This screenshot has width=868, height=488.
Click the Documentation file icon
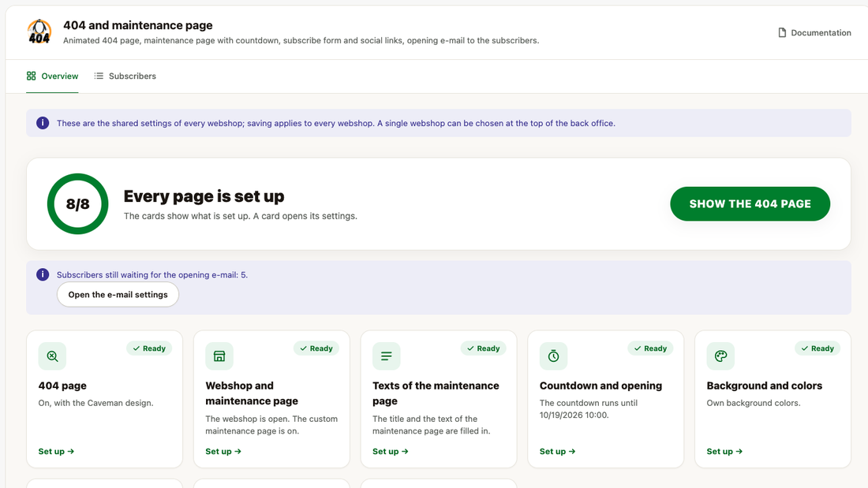pos(782,32)
